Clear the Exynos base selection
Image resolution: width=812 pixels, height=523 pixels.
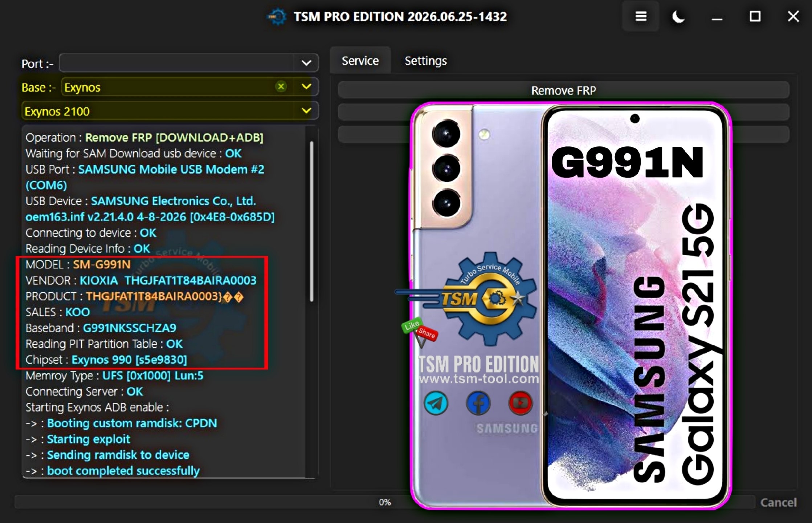point(281,87)
